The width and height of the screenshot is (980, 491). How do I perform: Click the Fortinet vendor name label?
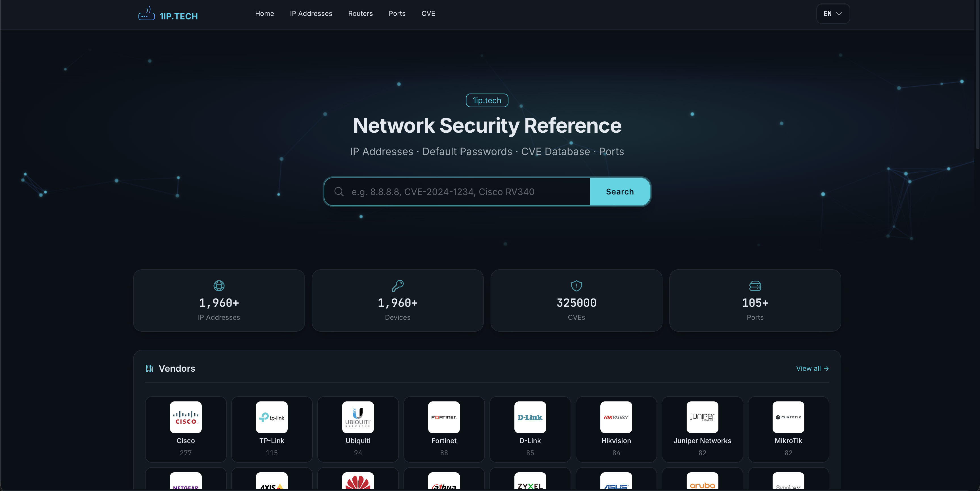pos(444,441)
